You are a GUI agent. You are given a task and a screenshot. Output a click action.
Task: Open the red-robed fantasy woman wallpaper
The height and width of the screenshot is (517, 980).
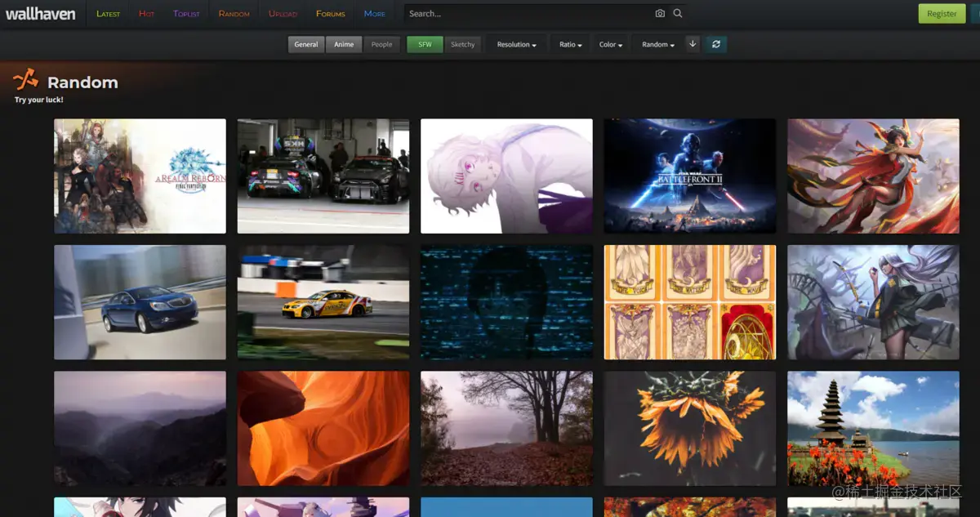tap(873, 176)
